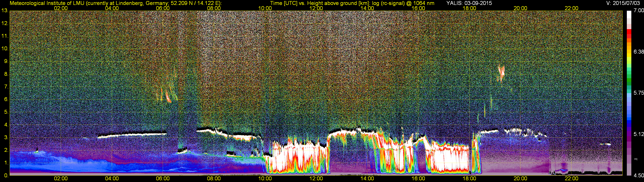The width and height of the screenshot is (644, 182).
Task: Click the 10 km height axis label
Action: coord(5,49)
